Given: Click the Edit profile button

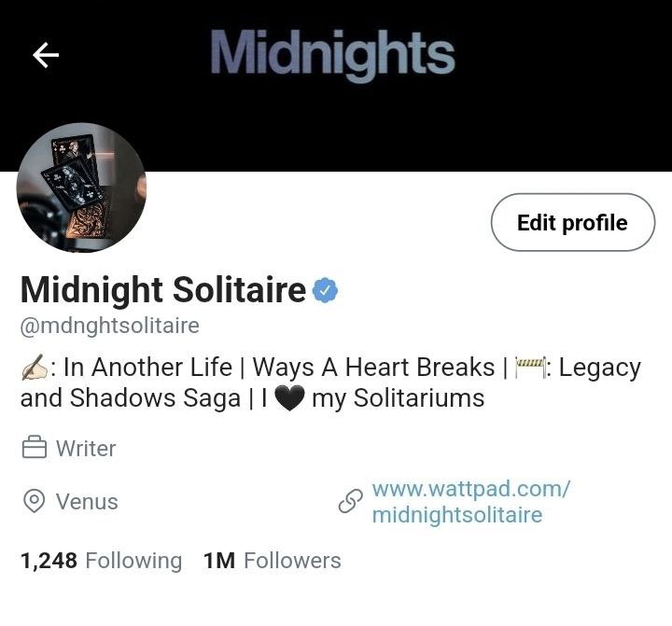Looking at the screenshot, I should click(572, 222).
